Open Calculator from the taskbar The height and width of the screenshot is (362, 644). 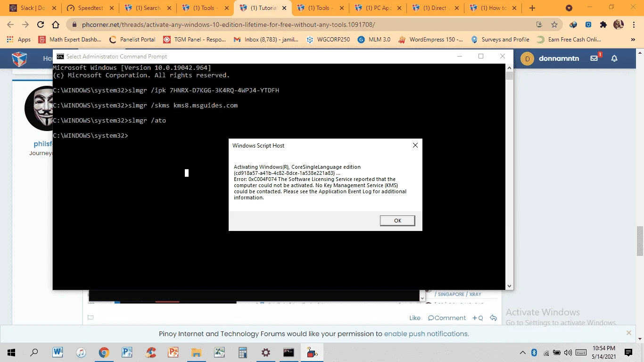pyautogui.click(x=243, y=352)
